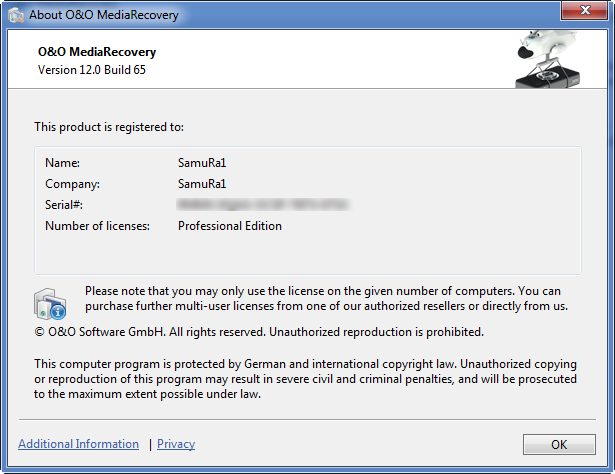This screenshot has height=474, width=615.
Task: Click the 'This product is registered to' label
Action: point(109,127)
